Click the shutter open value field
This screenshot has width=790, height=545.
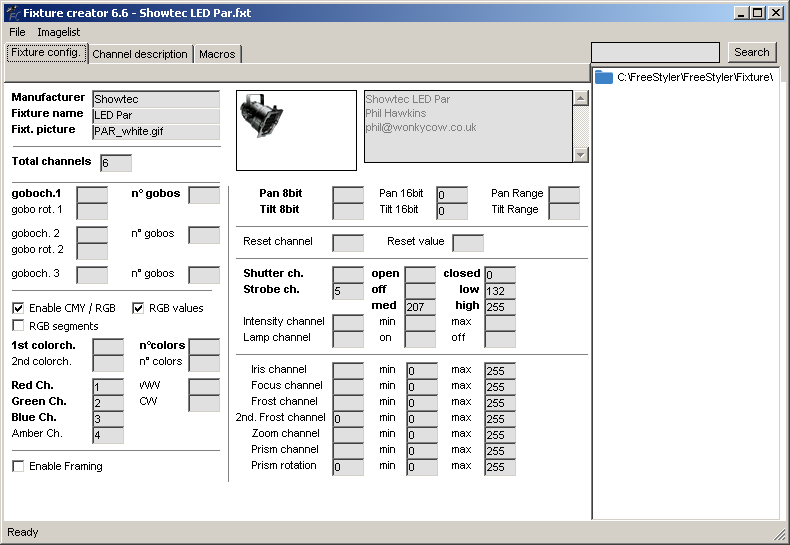click(421, 275)
